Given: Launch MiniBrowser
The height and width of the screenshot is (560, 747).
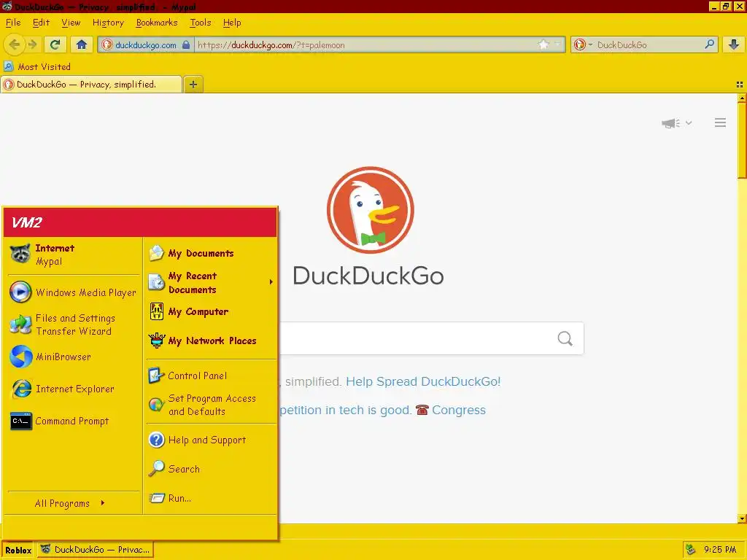Looking at the screenshot, I should [73, 357].
